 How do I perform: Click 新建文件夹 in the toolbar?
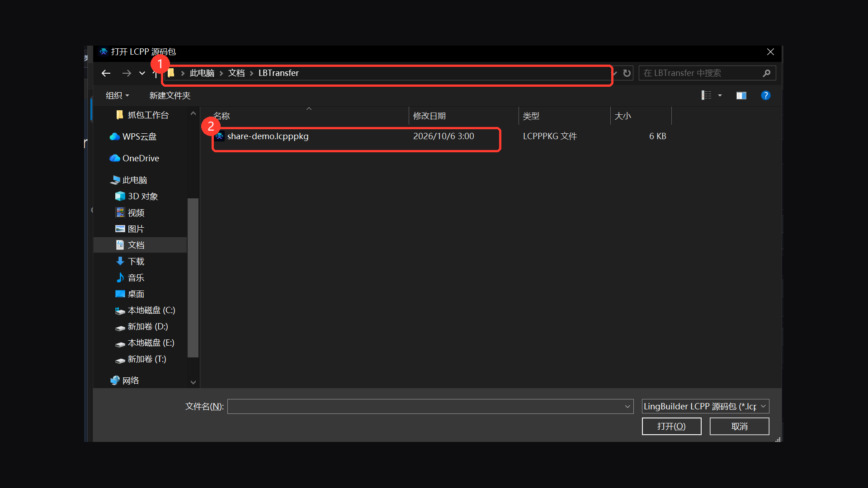[170, 95]
